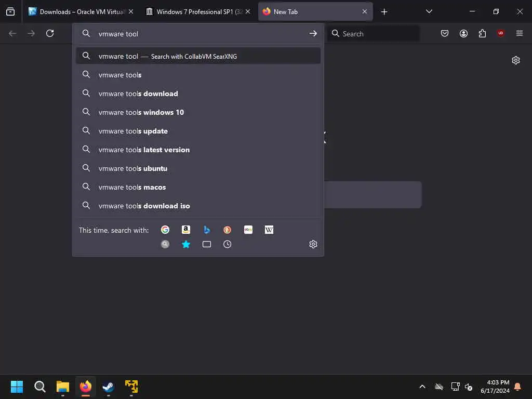Viewport: 532px width, 399px height.
Task: Open the Extensions puzzle icon
Action: (x=482, y=33)
